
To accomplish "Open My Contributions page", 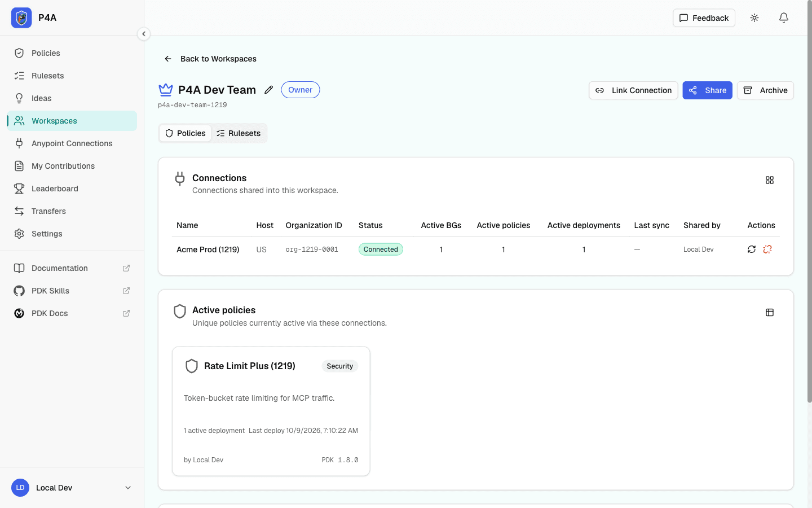I will [x=72, y=166].
